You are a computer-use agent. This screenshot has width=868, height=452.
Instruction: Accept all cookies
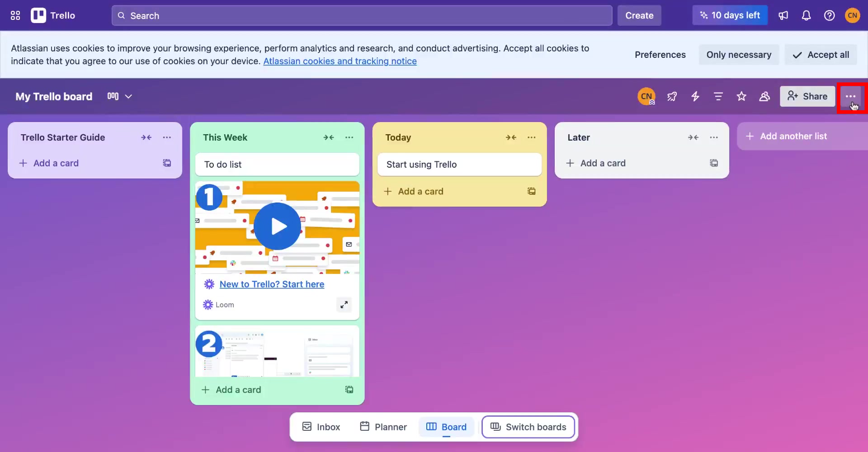point(821,54)
